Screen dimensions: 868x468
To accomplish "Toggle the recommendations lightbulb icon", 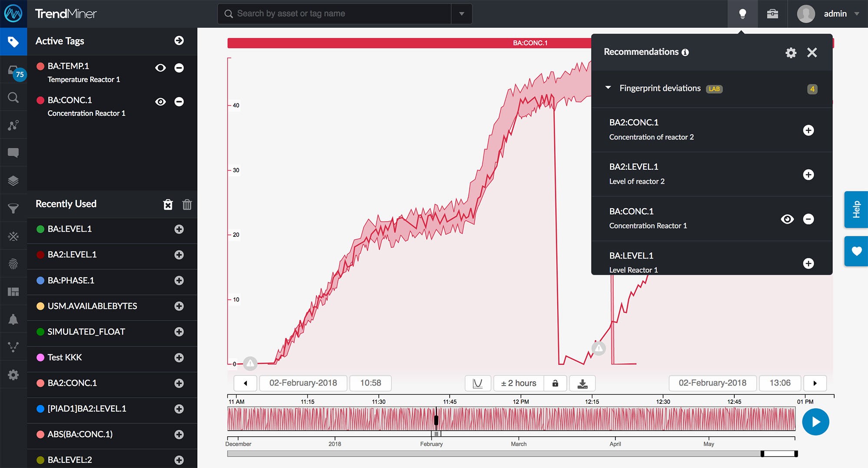I will tap(743, 14).
